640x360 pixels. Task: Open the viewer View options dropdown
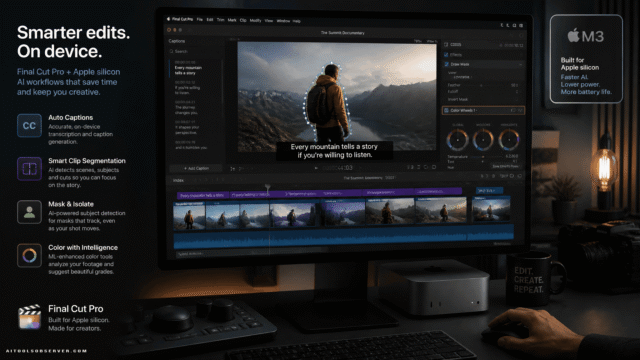(431, 41)
